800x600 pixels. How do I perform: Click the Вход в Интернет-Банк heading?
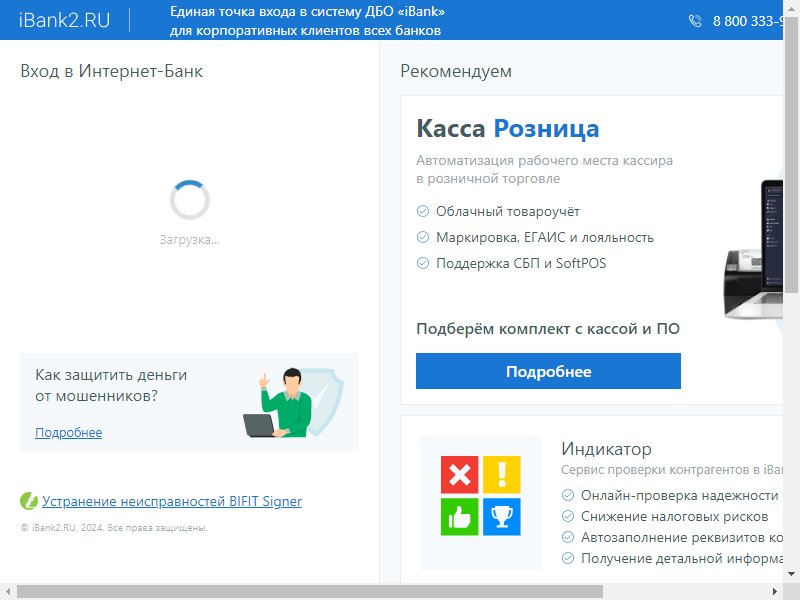coord(112,71)
